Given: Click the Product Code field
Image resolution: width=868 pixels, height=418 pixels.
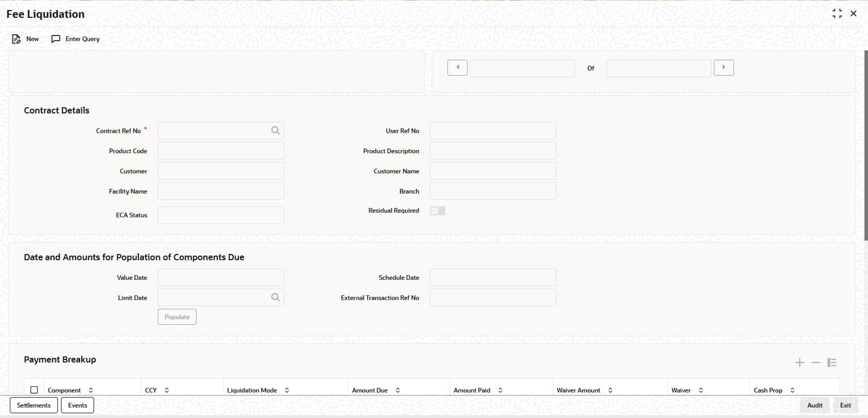Looking at the screenshot, I should pyautogui.click(x=221, y=151).
